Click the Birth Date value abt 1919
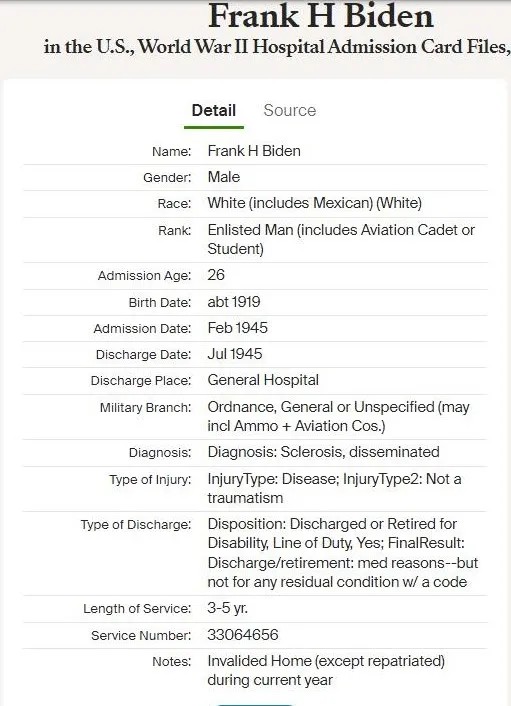This screenshot has height=706, width=511. tap(234, 302)
